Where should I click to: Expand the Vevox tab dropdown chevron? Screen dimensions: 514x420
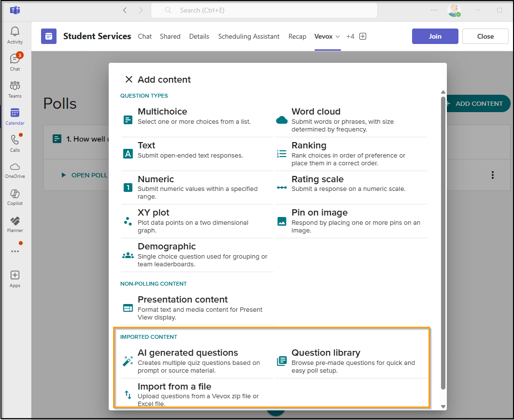338,36
